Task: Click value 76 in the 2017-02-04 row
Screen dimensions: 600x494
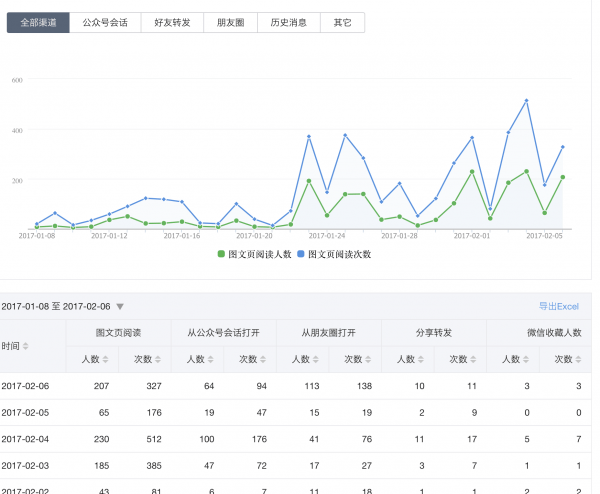Action: 367,439
